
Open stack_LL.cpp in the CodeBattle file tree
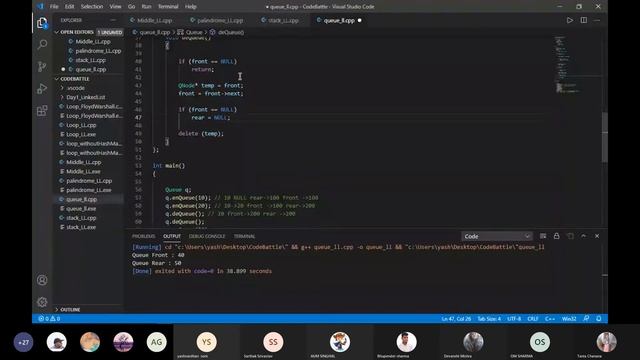point(81,218)
